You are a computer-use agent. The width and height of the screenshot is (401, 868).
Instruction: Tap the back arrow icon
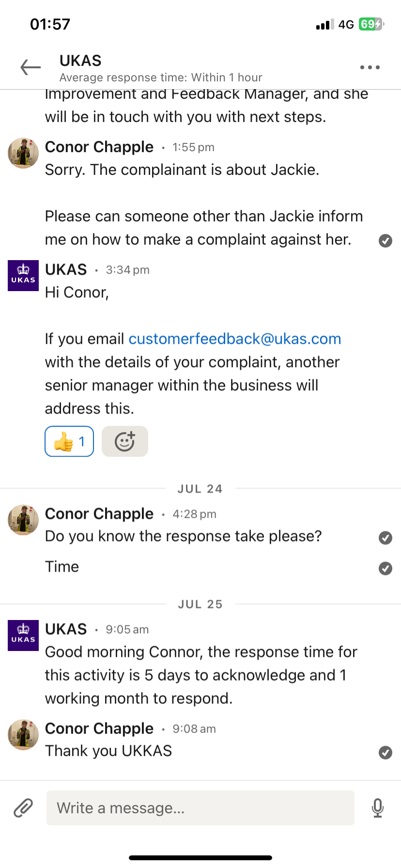click(x=31, y=67)
